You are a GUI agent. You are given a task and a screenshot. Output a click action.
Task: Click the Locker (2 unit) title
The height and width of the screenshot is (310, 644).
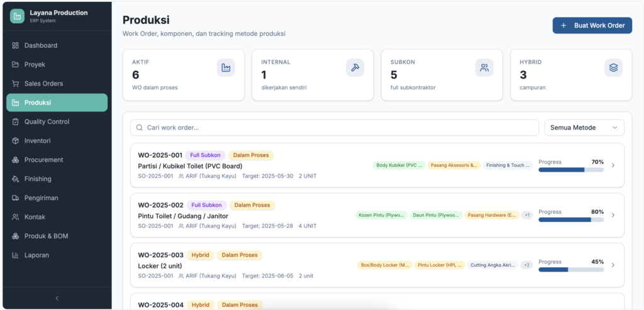(x=160, y=266)
